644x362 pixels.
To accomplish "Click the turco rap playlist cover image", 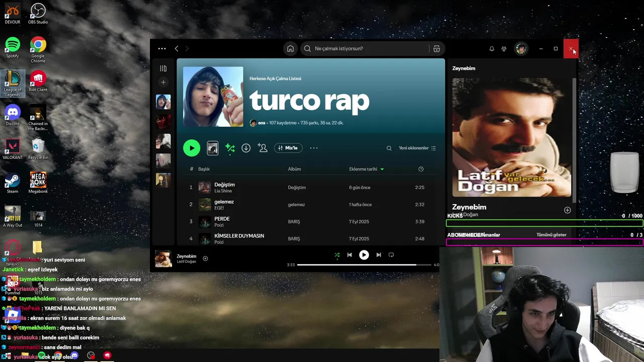I will click(x=213, y=97).
